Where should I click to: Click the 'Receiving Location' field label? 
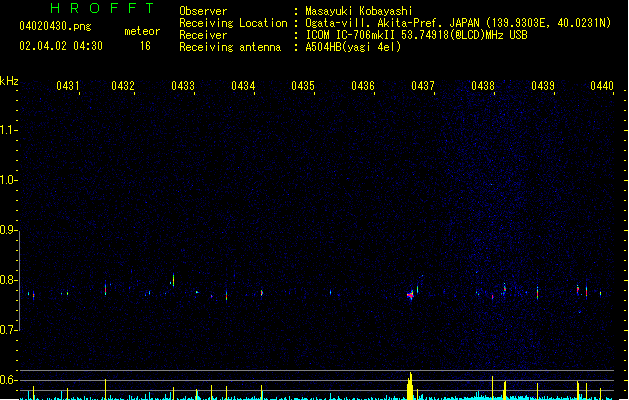click(233, 23)
